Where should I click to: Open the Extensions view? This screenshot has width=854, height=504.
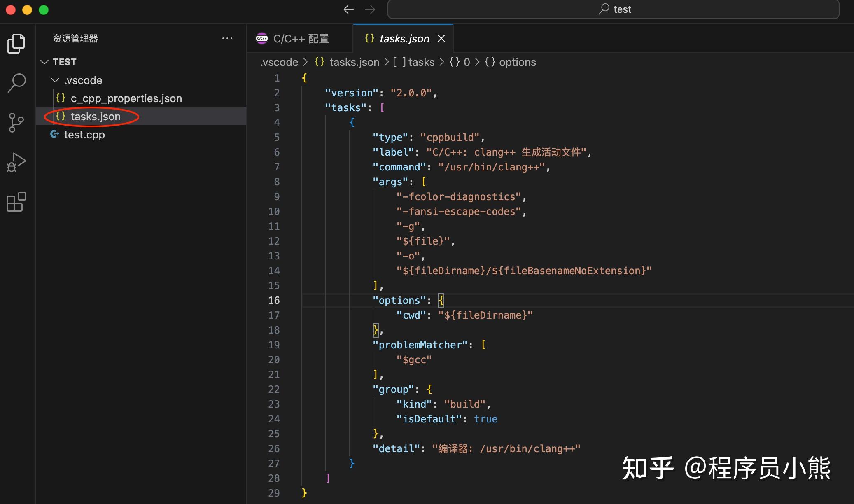click(x=16, y=202)
